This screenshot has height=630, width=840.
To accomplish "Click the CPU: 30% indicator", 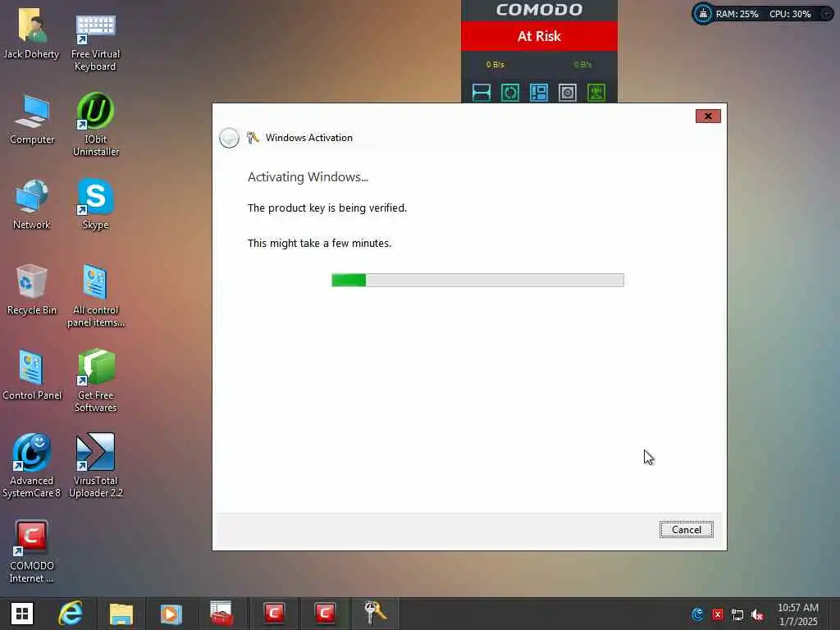I will [790, 14].
